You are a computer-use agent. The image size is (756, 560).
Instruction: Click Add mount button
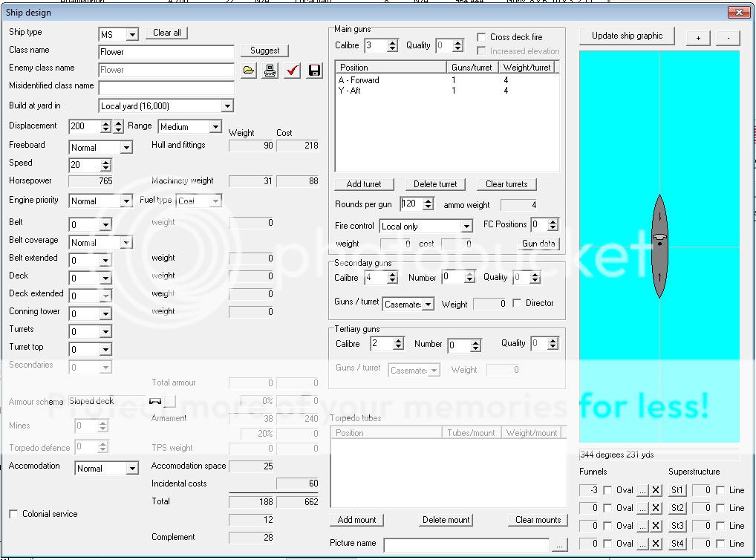(x=356, y=520)
